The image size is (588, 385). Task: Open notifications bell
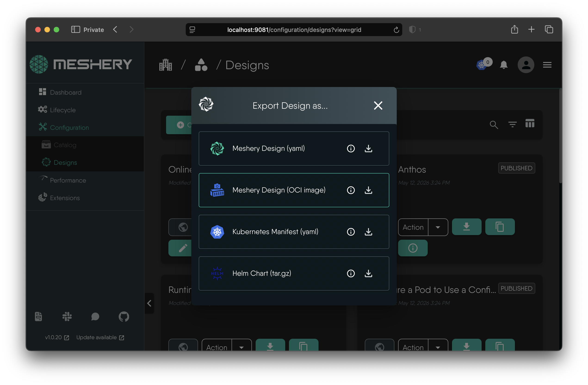(x=504, y=65)
